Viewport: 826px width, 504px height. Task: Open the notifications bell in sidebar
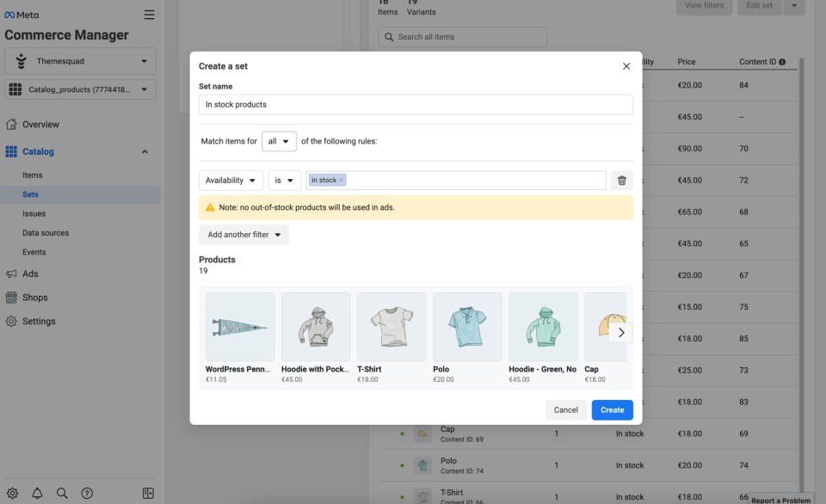pos(37,493)
